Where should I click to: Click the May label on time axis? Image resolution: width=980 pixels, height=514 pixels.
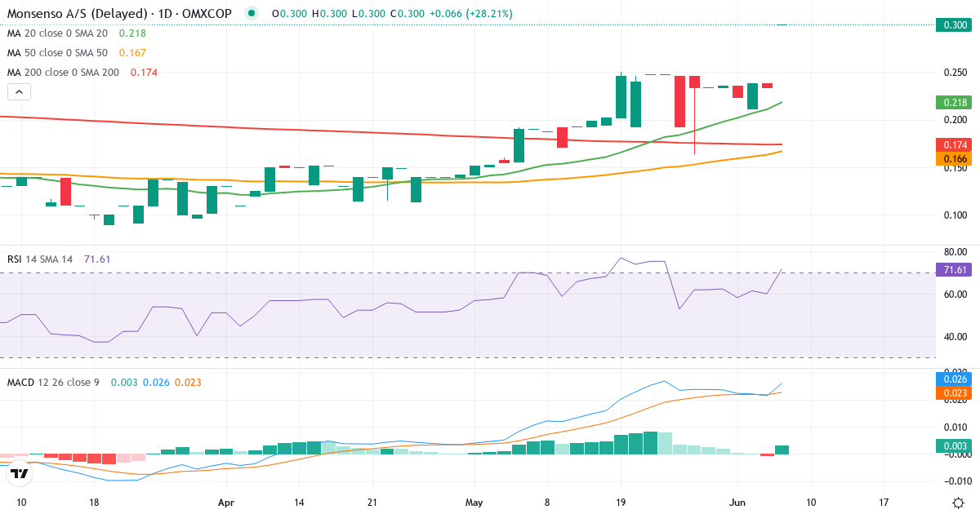pyautogui.click(x=474, y=502)
